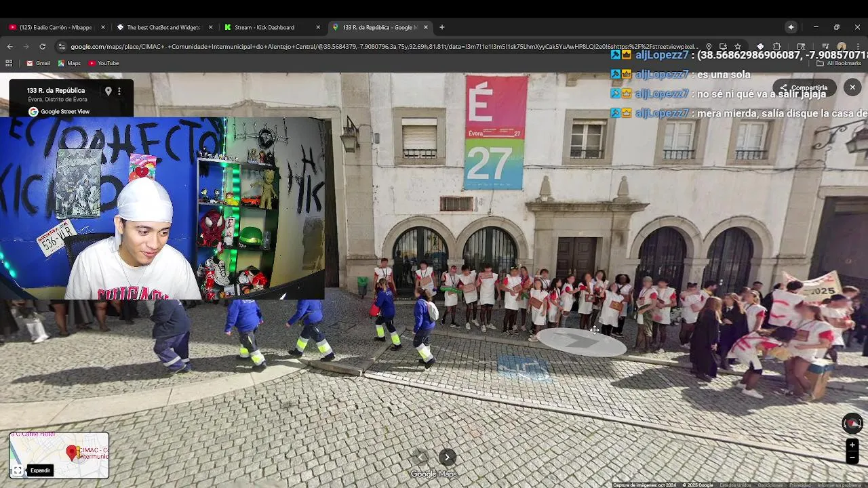Click the location icon in the address bar
This screenshot has width=868, height=488.
(709, 47)
